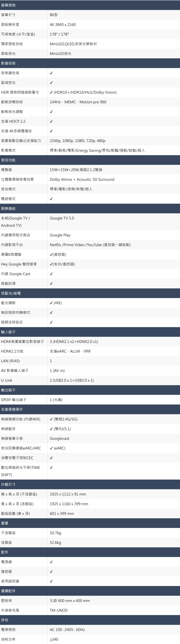Click the 娛樂連結 section header bar

[x=8, y=208]
